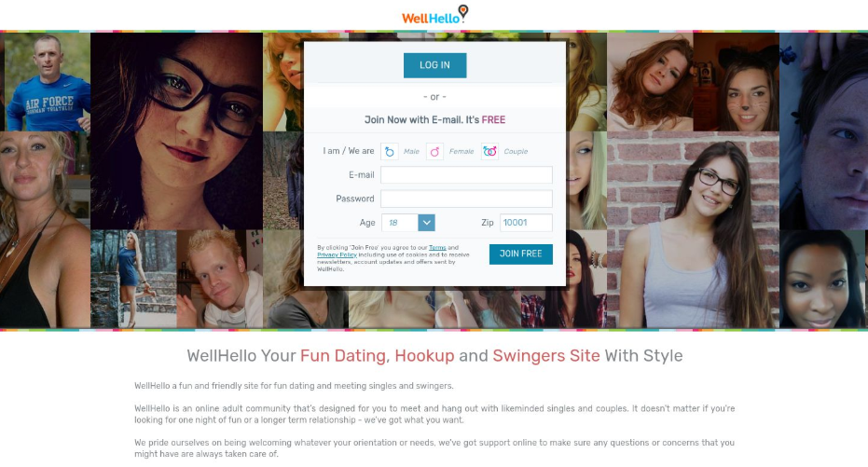The width and height of the screenshot is (868, 467).
Task: Click the Zip field showing 10001
Action: [x=526, y=223]
